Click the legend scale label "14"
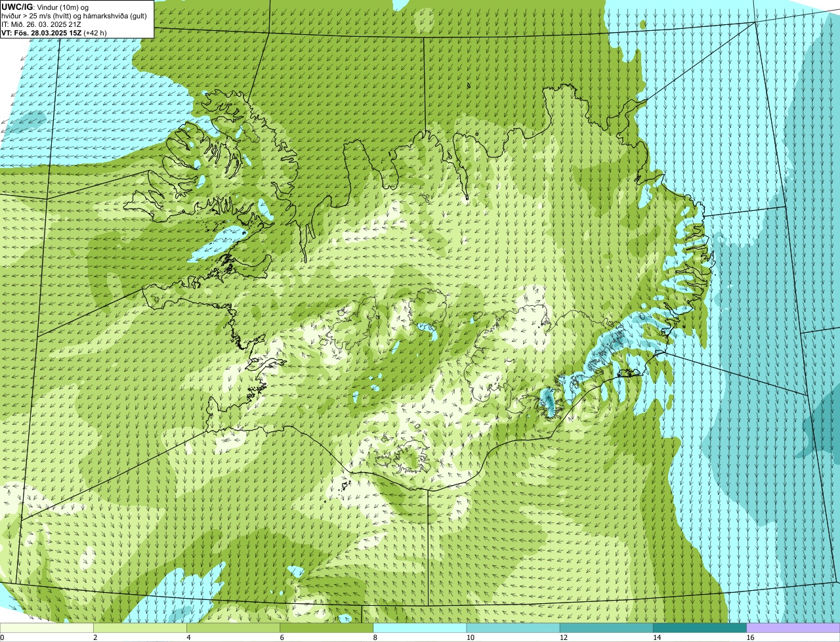Screen dimensions: 840x642 (x=656, y=637)
